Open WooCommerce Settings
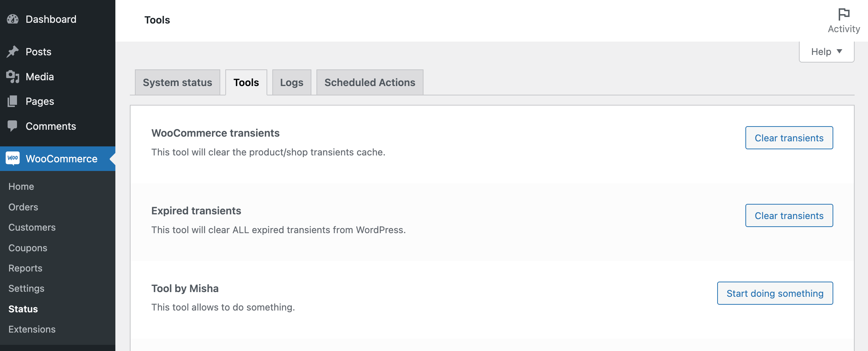Viewport: 868px width, 351px height. click(26, 288)
